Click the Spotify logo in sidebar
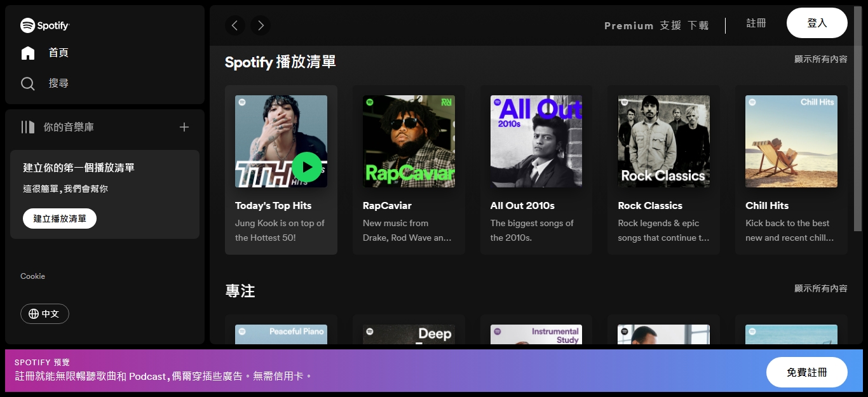The width and height of the screenshot is (868, 397). (x=44, y=25)
